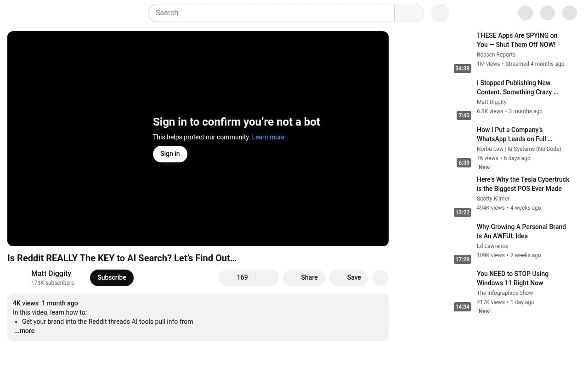The image size is (588, 368).
Task: Click the leftmost of three header circle buttons
Action: tap(526, 13)
